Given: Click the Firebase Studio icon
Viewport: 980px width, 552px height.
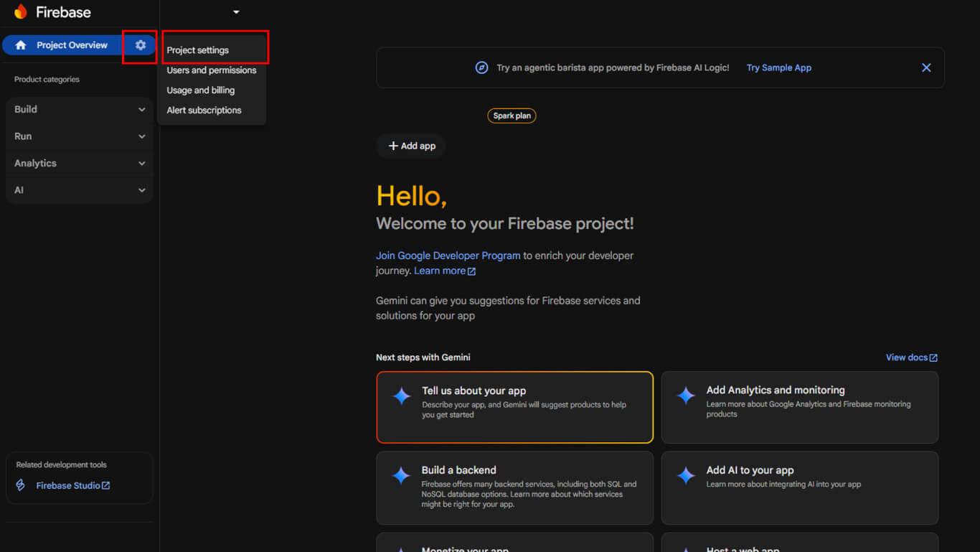Looking at the screenshot, I should (x=21, y=485).
